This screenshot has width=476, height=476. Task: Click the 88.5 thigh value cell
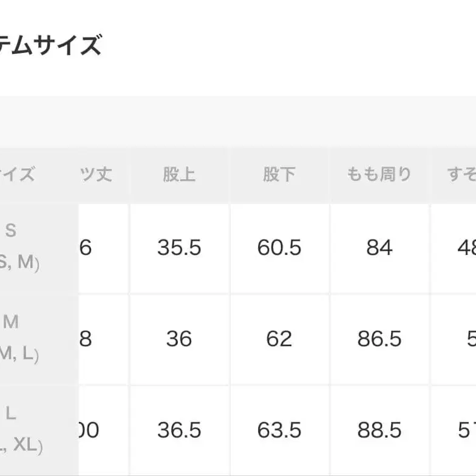pyautogui.click(x=379, y=430)
